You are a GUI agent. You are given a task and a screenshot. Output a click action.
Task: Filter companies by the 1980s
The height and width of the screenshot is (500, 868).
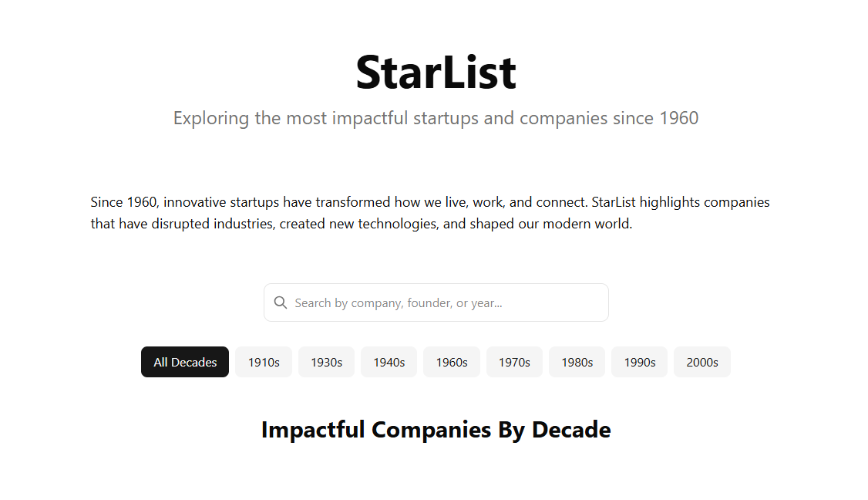(x=577, y=362)
